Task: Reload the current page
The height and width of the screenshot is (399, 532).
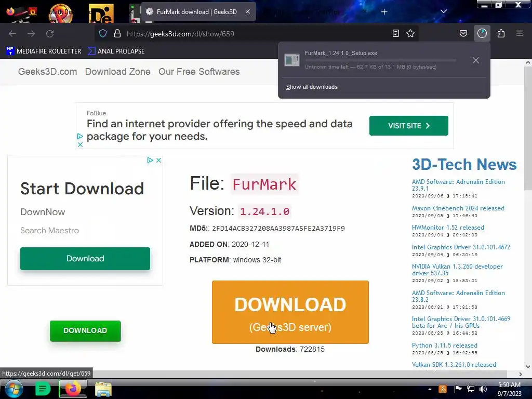Action: point(50,34)
